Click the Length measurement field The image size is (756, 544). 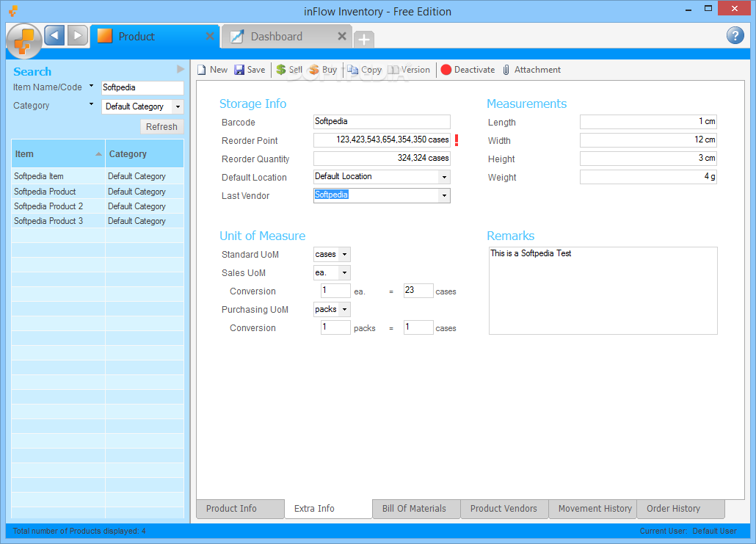pos(649,122)
